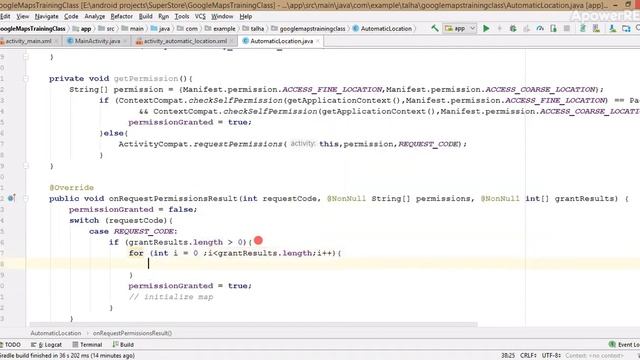The height and width of the screenshot is (360, 640).
Task: Click the app folder breadcrumb
Action: 82,29
